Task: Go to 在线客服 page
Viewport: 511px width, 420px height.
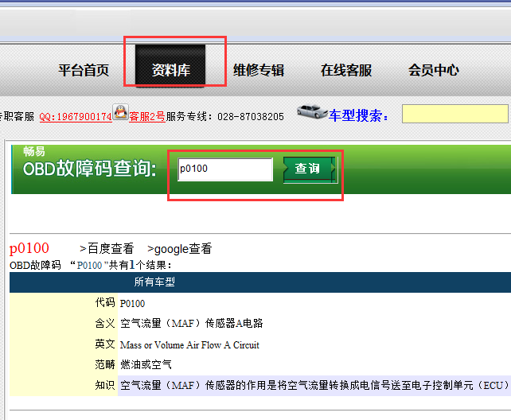Action: coord(346,70)
